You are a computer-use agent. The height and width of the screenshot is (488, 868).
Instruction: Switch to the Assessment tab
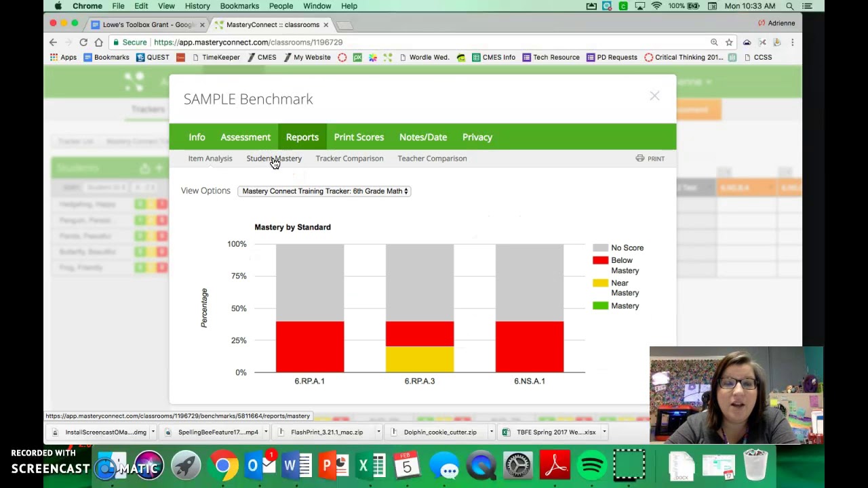(x=245, y=137)
